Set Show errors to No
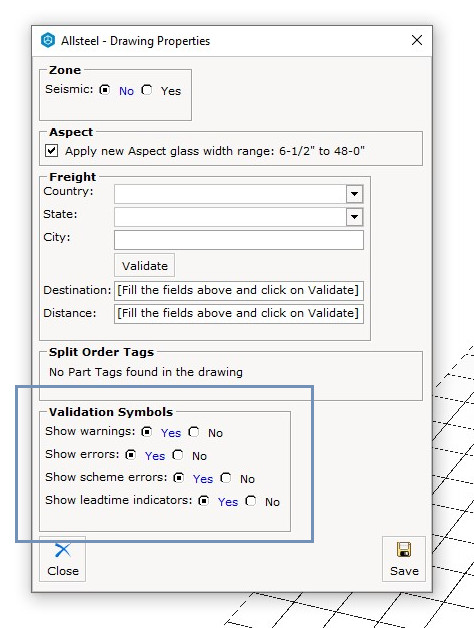 pyautogui.click(x=178, y=455)
